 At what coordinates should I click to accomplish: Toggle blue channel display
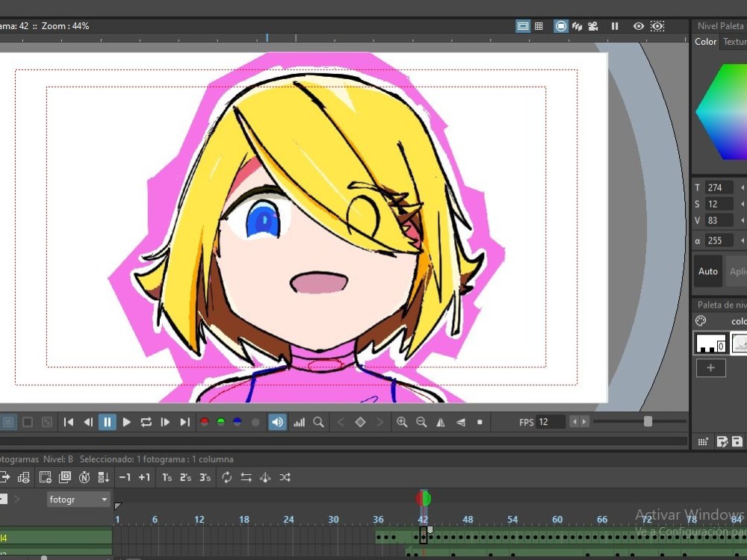pyautogui.click(x=238, y=423)
